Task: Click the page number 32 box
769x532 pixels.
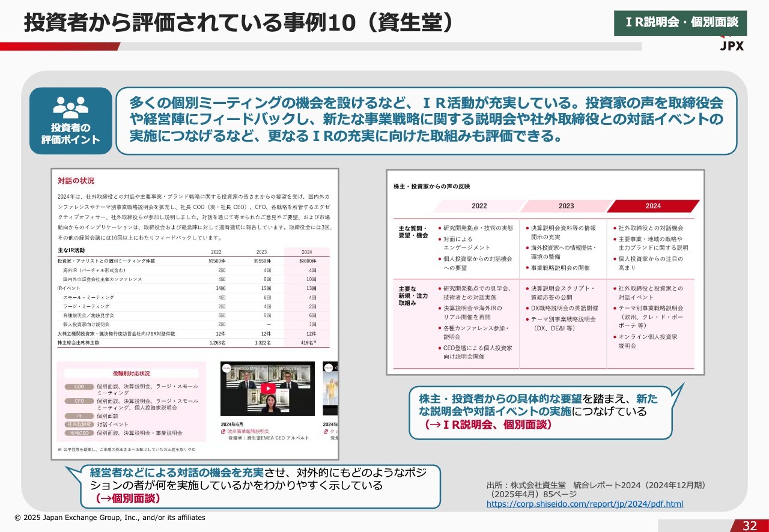Action: (749, 525)
